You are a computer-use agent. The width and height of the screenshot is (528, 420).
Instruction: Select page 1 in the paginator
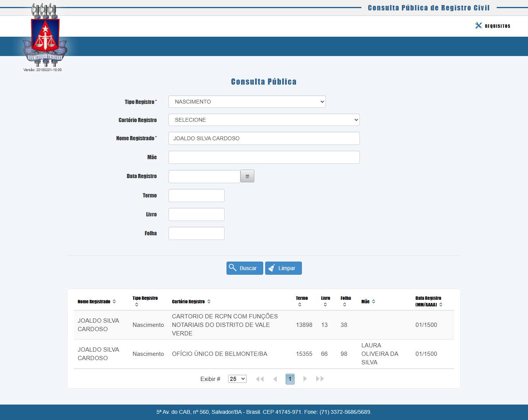(x=290, y=379)
